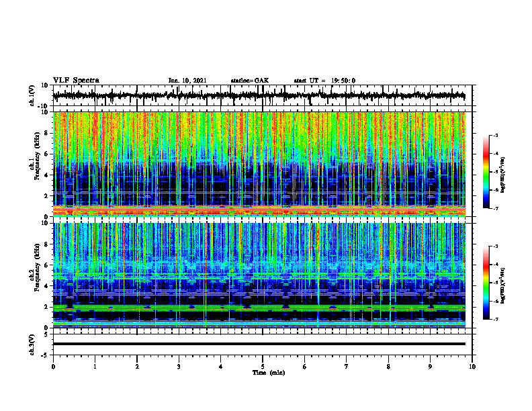Click the ch.1 voltage waveform trace

(x=259, y=95)
